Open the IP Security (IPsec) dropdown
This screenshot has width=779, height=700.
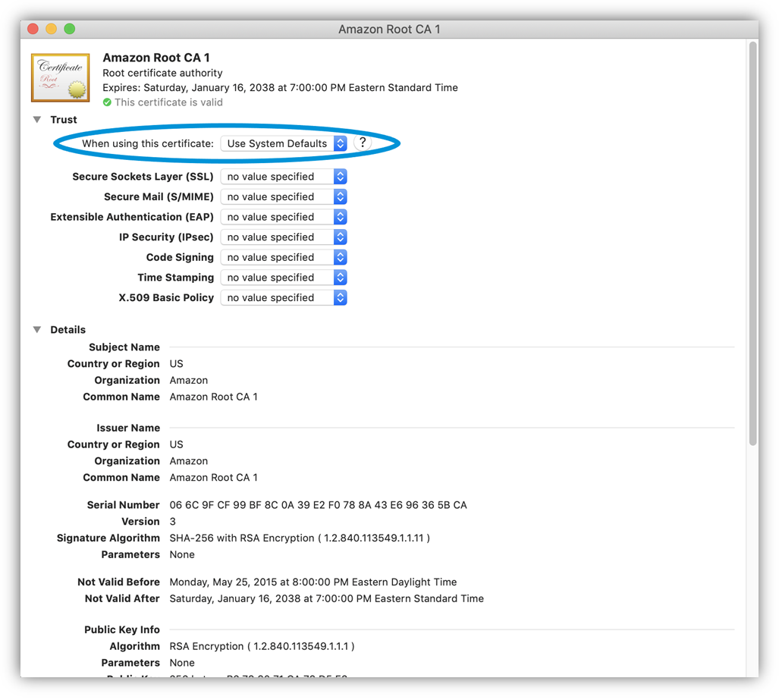(284, 237)
